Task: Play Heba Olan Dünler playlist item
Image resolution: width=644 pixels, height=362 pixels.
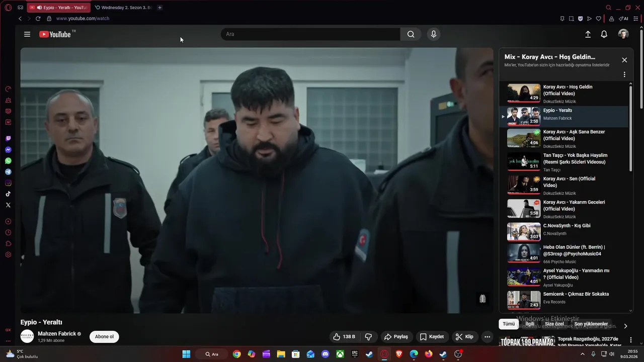Action: click(563, 254)
